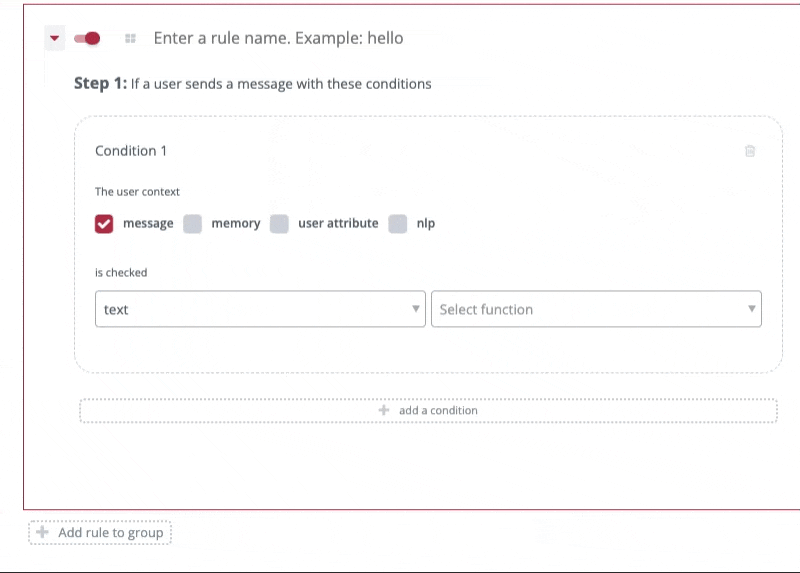This screenshot has height=573, width=800.
Task: Uncheck the message checkbox
Action: [x=104, y=224]
